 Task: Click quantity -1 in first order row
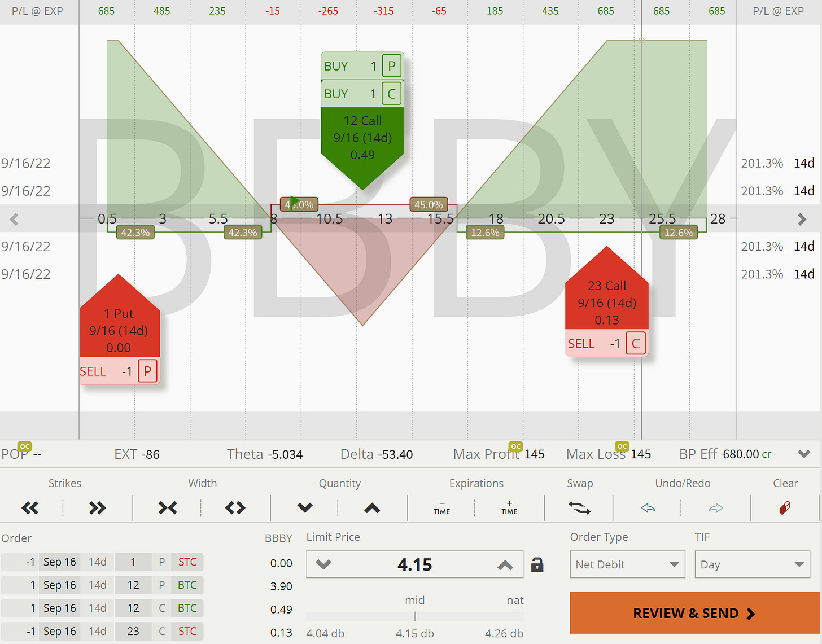click(x=20, y=562)
